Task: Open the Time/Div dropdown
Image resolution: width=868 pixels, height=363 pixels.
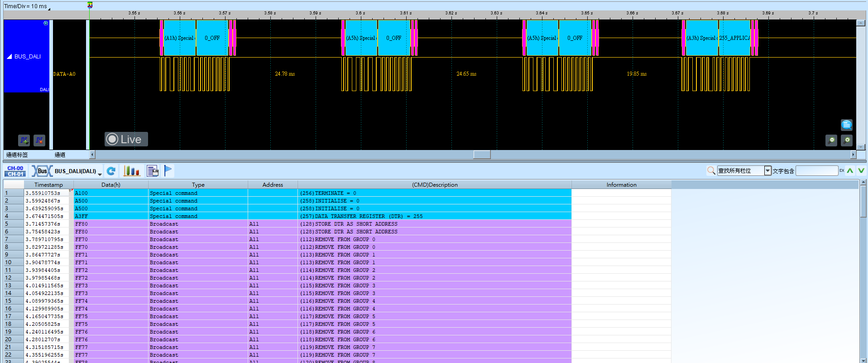Action: coord(49,8)
